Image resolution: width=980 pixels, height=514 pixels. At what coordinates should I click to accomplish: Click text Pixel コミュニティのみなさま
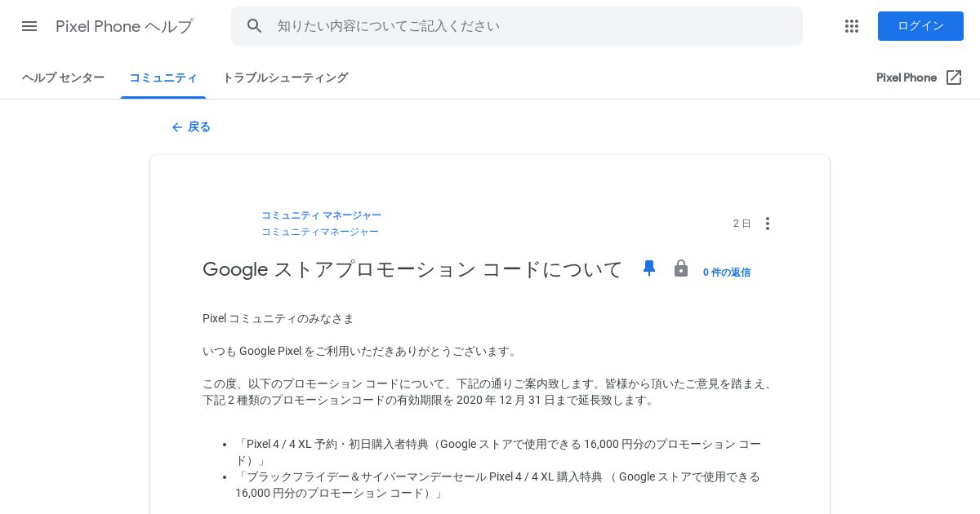pyautogui.click(x=278, y=318)
